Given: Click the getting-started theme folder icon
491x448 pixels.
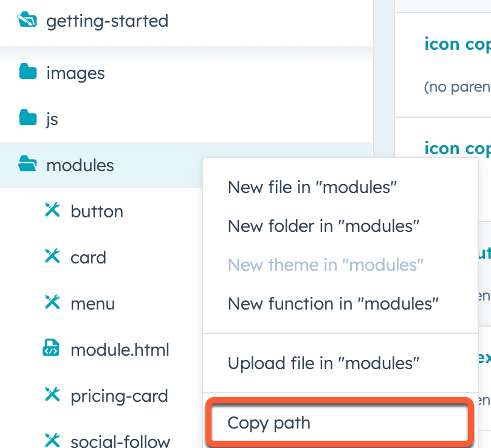Looking at the screenshot, I should coord(27,20).
